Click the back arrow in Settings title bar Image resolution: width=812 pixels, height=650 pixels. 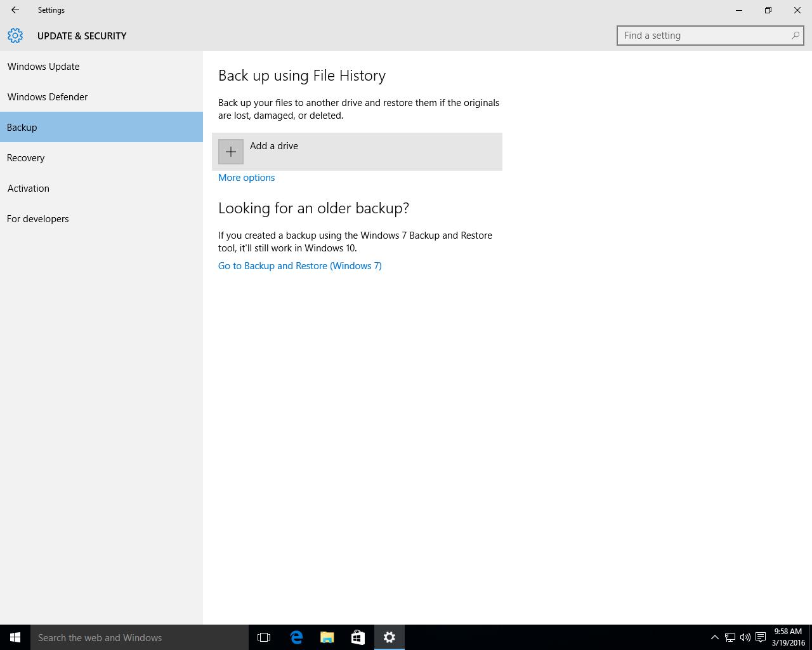pyautogui.click(x=15, y=10)
